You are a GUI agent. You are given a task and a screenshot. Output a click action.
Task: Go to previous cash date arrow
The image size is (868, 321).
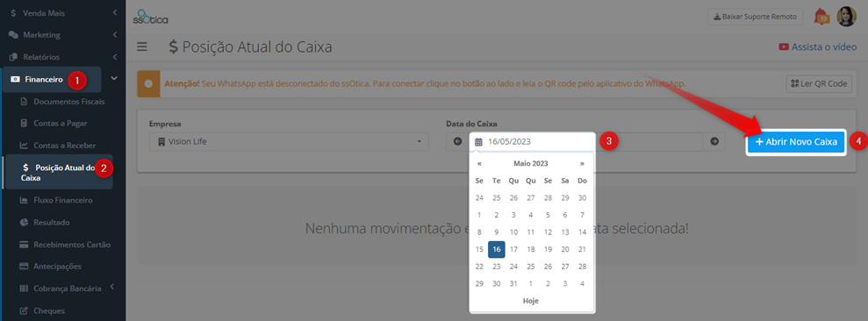click(458, 141)
